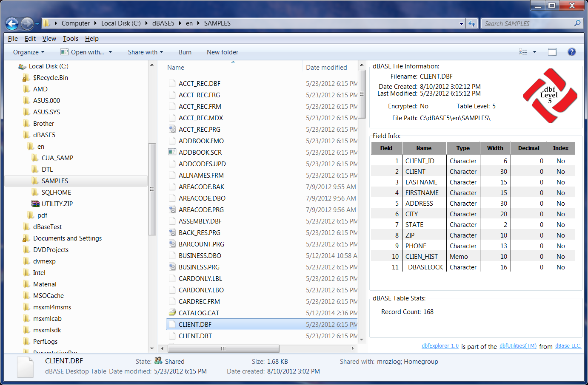Click the ACCT_REC.PRG file icon
This screenshot has height=385, width=588.
click(x=172, y=129)
